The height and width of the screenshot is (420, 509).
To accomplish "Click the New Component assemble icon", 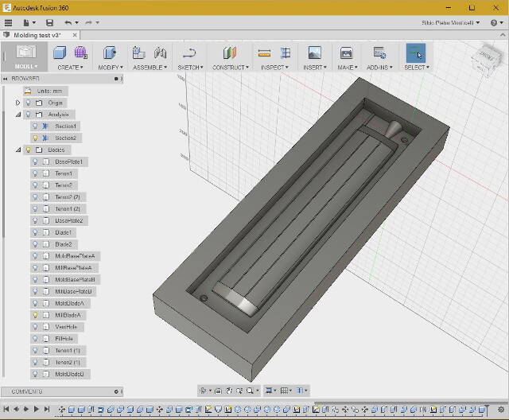I will 138,52.
